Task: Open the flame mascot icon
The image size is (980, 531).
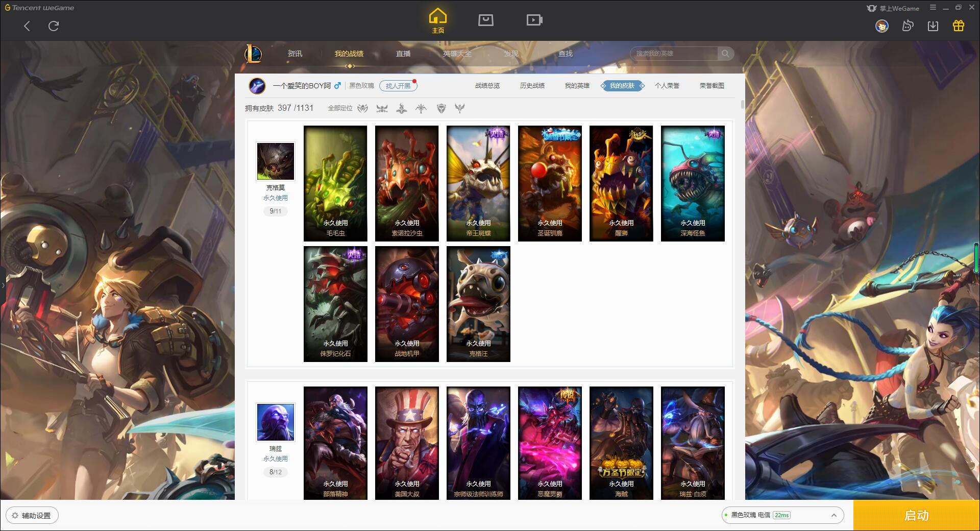Action: tap(908, 26)
